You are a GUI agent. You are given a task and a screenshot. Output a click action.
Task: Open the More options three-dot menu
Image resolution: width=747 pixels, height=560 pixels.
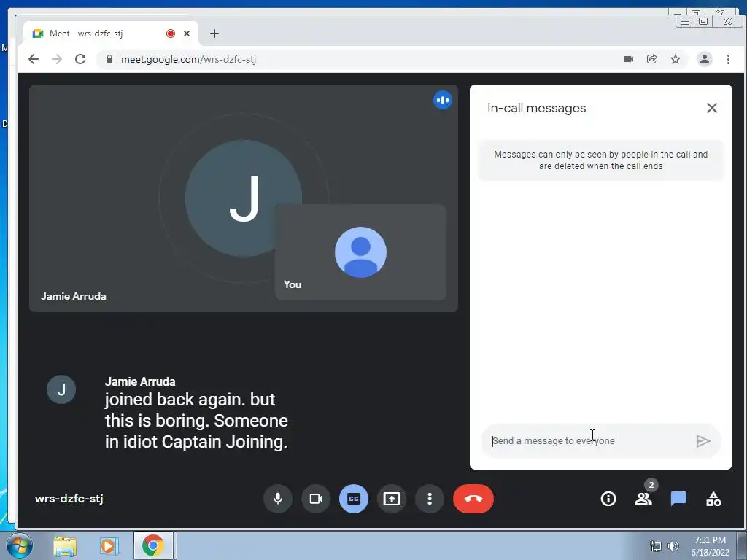(430, 499)
